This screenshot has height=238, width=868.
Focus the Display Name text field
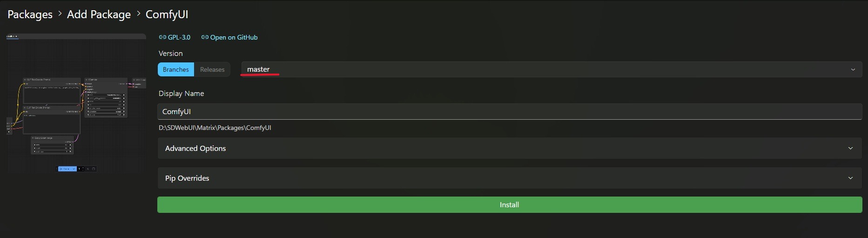point(510,111)
